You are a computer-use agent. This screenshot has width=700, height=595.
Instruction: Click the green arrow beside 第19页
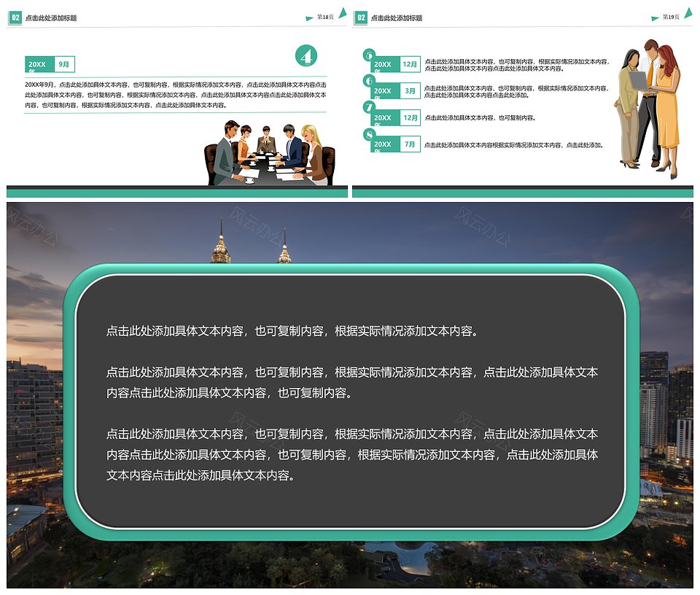655,18
